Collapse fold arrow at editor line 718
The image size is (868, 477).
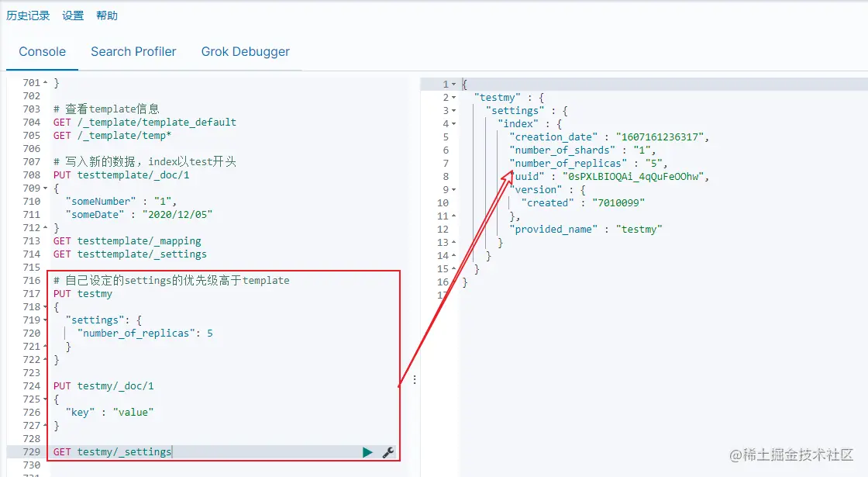(46, 307)
